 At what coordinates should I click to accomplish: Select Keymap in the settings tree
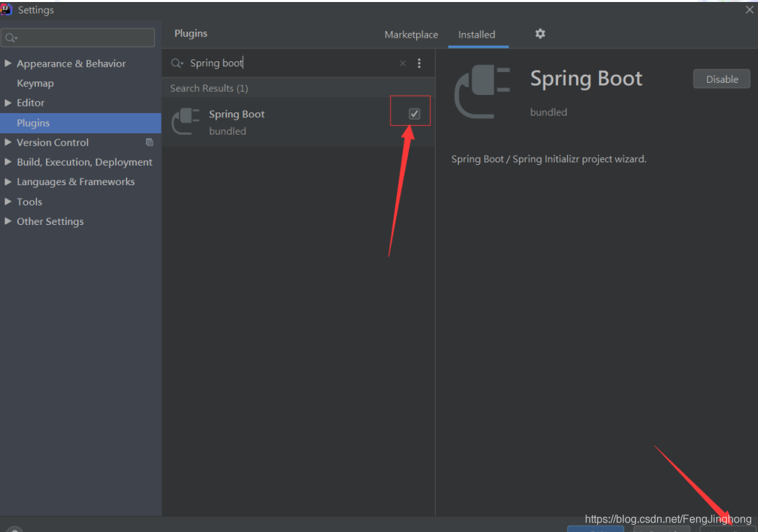[35, 84]
